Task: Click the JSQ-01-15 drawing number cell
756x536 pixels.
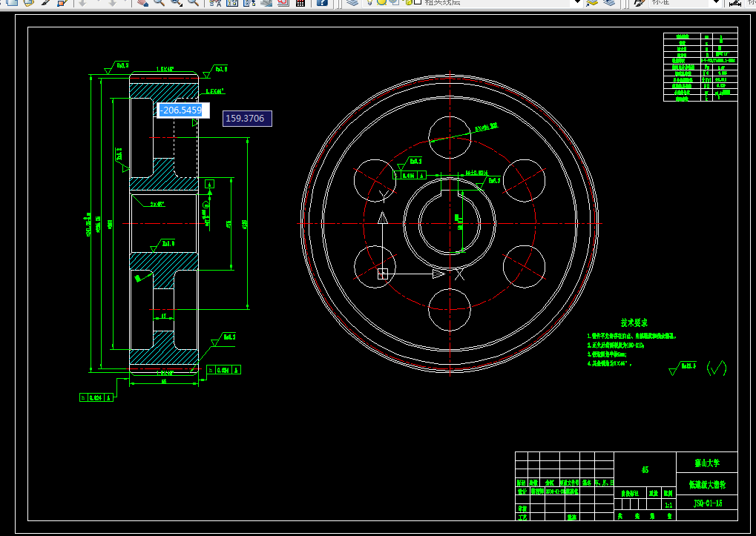Action: tap(708, 503)
